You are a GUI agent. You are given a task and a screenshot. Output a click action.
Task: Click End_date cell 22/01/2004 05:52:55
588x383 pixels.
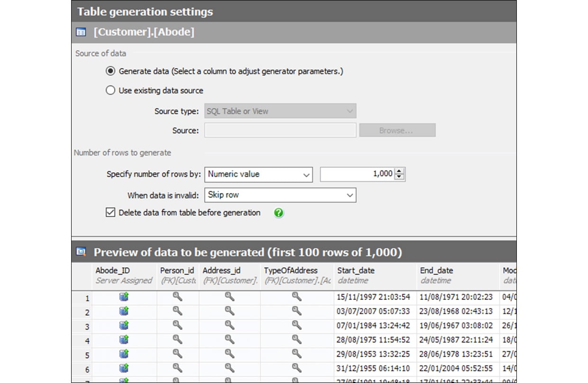pyautogui.click(x=458, y=368)
